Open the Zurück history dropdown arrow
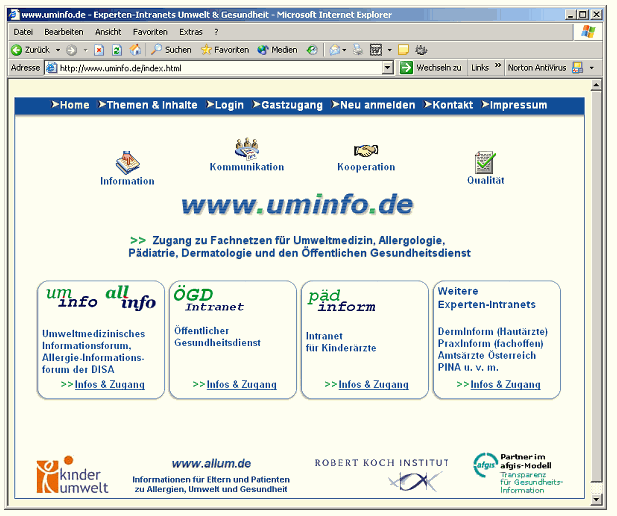Screen dimensions: 617x516 pyautogui.click(x=58, y=50)
